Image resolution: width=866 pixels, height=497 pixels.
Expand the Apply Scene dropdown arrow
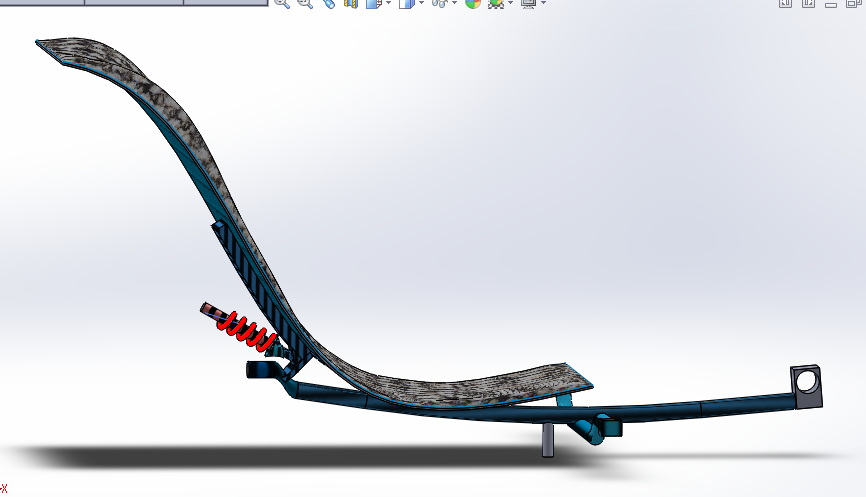(510, 3)
